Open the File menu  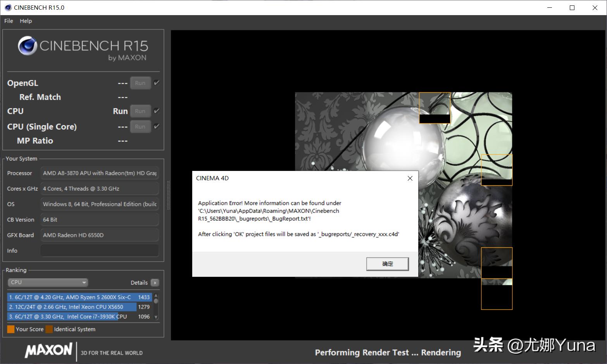9,21
